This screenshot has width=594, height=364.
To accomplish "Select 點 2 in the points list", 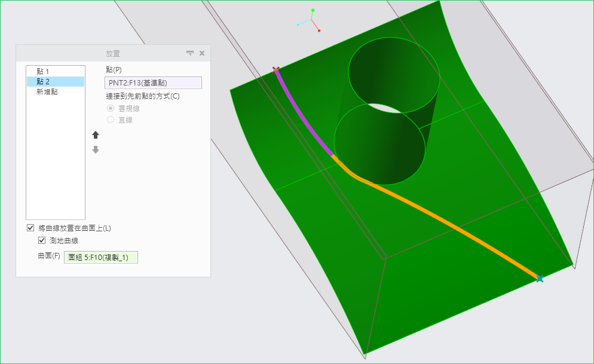I will [x=43, y=81].
